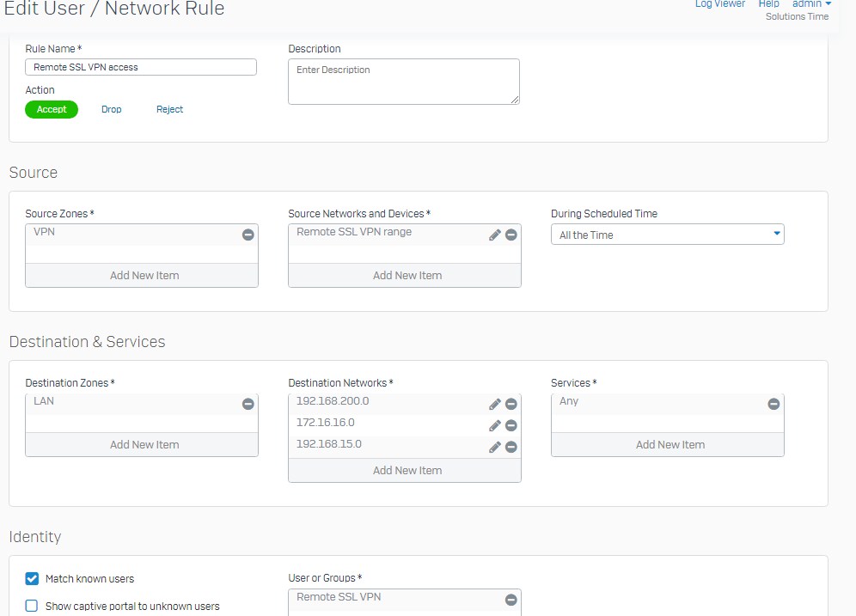Remove LAN from Destination Zones
Screen dimensions: 856x616
tap(248, 404)
